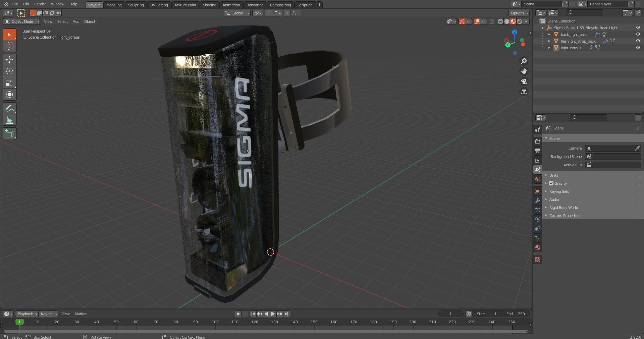
Task: Play the animation forward
Action: pyautogui.click(x=273, y=314)
